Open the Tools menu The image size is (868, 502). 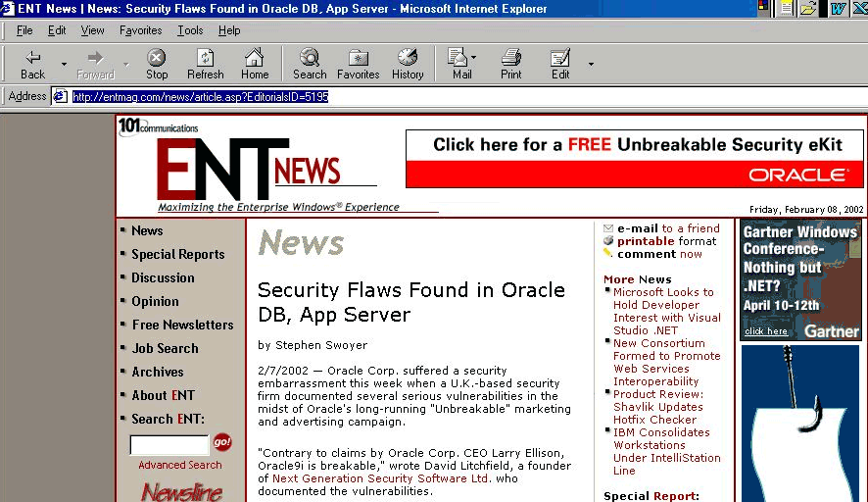[x=190, y=30]
